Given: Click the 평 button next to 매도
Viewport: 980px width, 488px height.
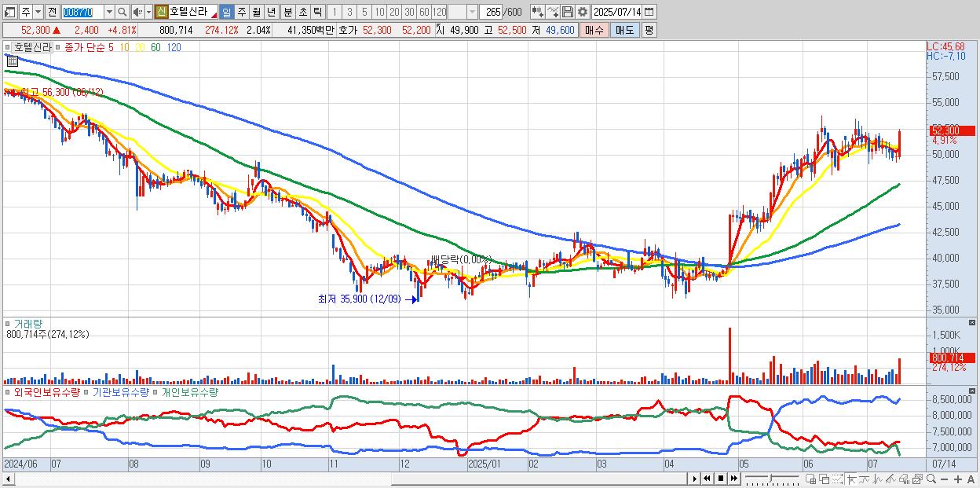Looking at the screenshot, I should click(x=649, y=30).
